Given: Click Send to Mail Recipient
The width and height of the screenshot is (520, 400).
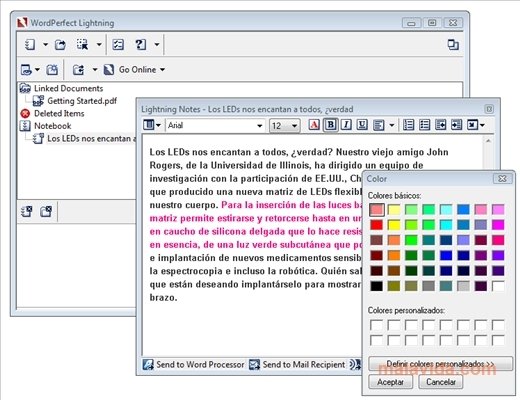Looking at the screenshot, I should click(298, 365).
